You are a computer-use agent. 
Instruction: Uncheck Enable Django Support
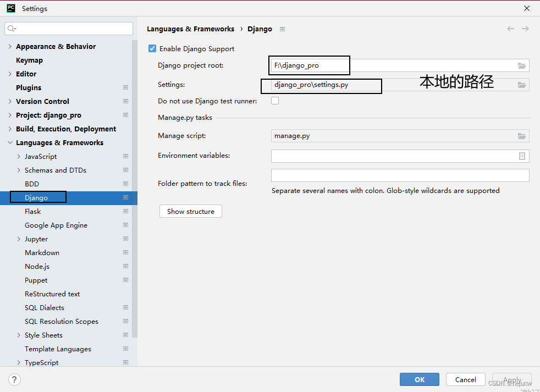[152, 48]
